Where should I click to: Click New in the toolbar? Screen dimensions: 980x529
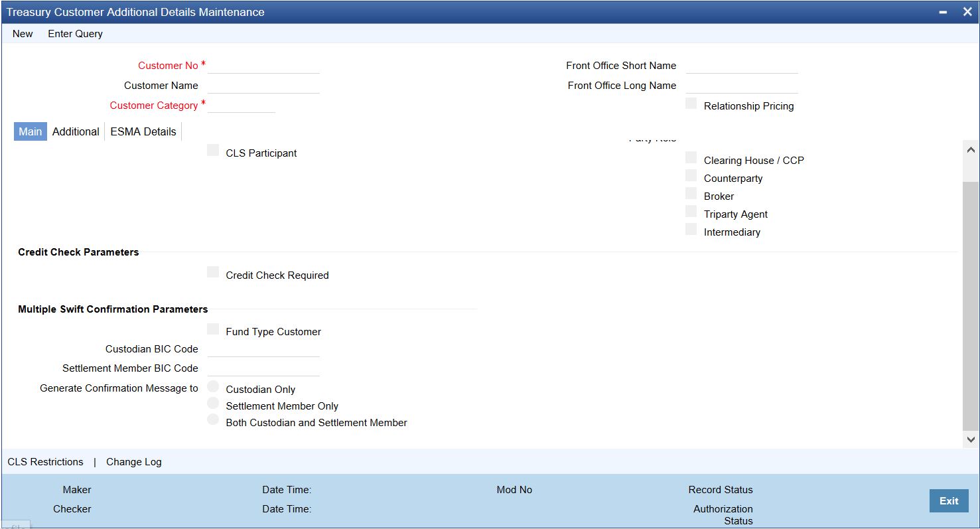coord(23,34)
